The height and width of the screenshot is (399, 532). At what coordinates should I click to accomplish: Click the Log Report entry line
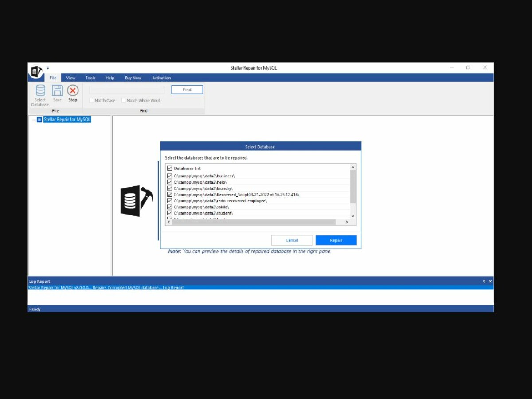(x=261, y=288)
